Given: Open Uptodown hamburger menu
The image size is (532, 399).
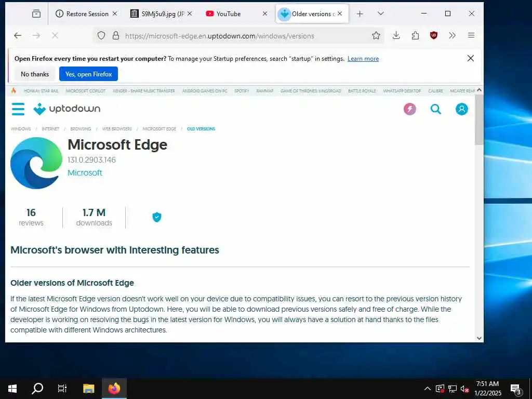Looking at the screenshot, I should click(x=18, y=109).
